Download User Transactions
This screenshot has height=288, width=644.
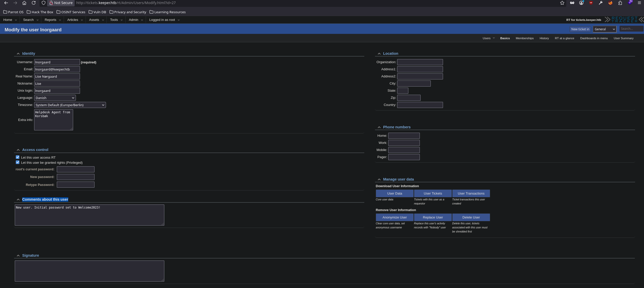[471, 193]
